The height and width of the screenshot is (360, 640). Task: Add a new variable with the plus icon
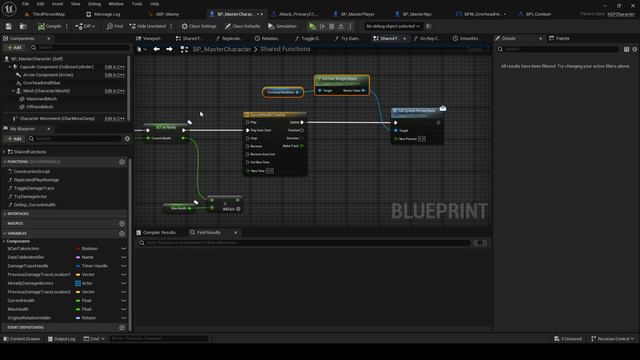[x=122, y=234]
